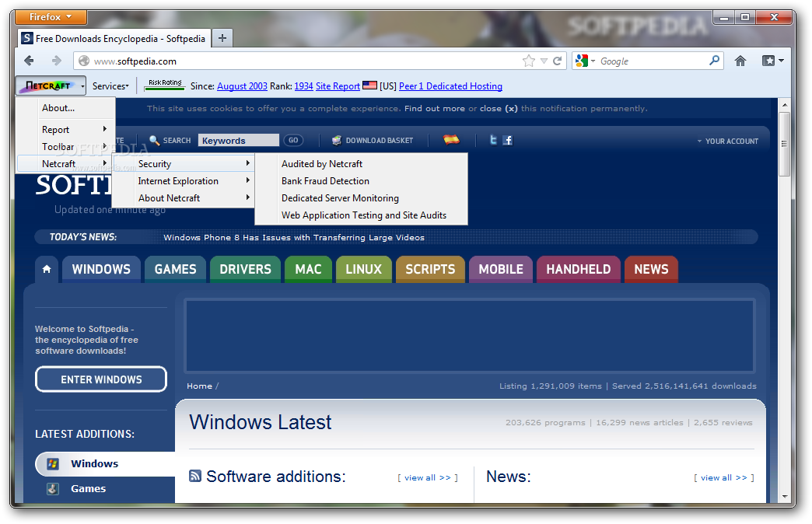Open the NEWS category tab
The width and height of the screenshot is (812, 524).
pyautogui.click(x=652, y=269)
